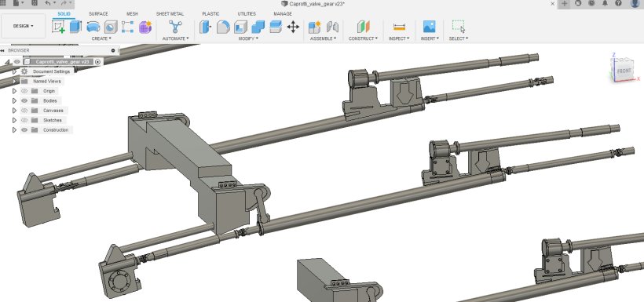Toggle visibility of Caprotti_valve_gear root component

(x=16, y=62)
